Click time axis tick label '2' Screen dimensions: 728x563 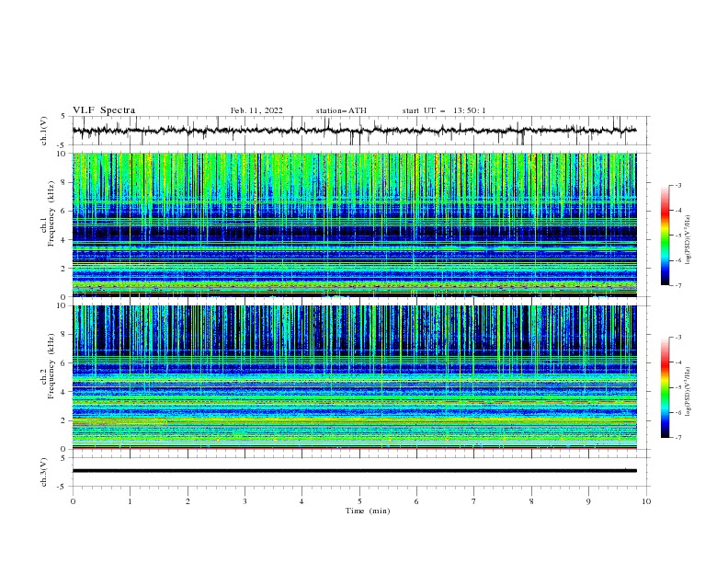(x=188, y=501)
